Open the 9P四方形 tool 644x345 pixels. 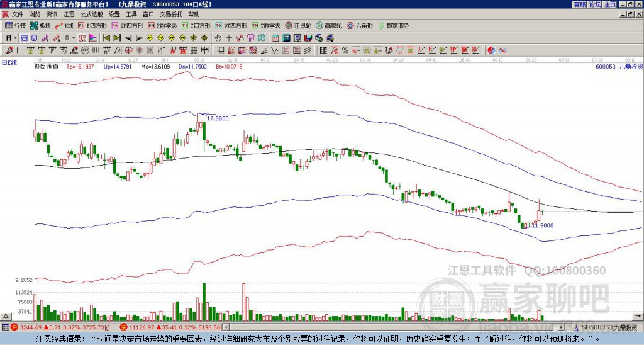(x=128, y=25)
